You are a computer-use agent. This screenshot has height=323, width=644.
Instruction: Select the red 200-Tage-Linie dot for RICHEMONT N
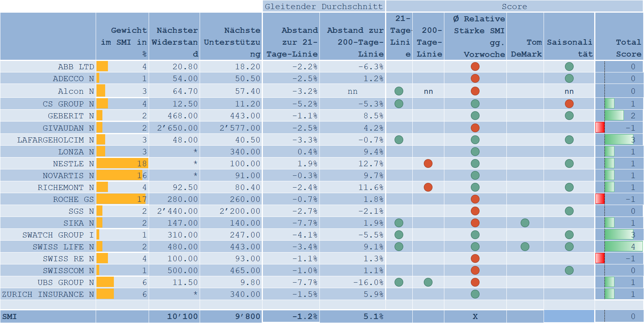[428, 187]
